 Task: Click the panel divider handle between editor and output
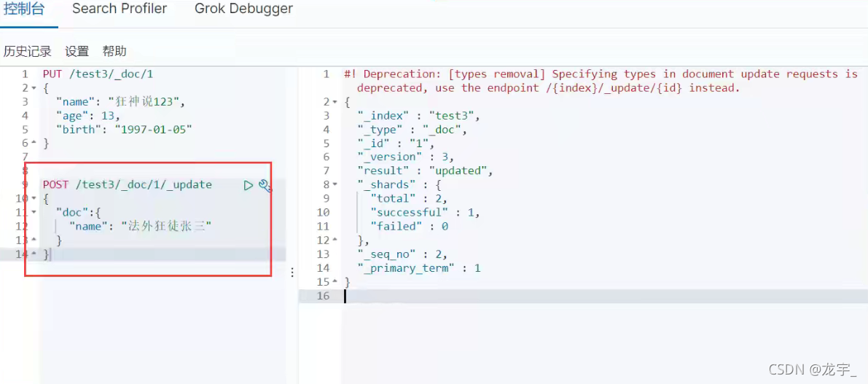(x=292, y=273)
